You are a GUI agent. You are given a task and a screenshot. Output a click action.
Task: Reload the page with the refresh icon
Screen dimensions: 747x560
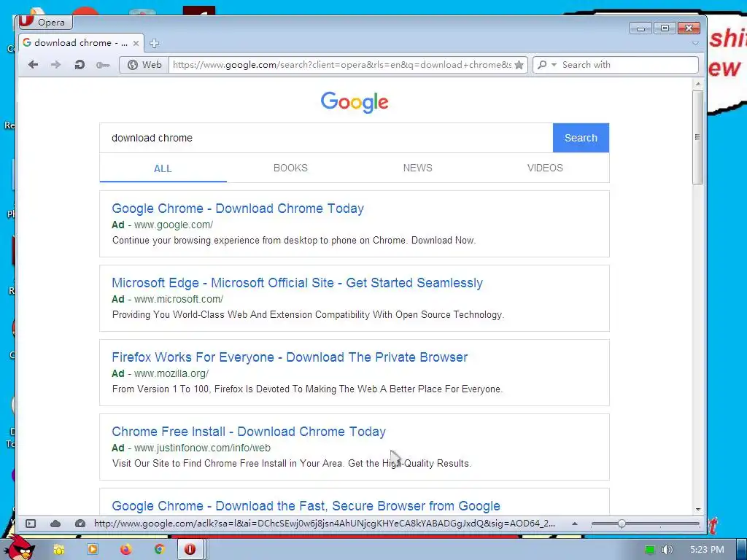coord(80,65)
